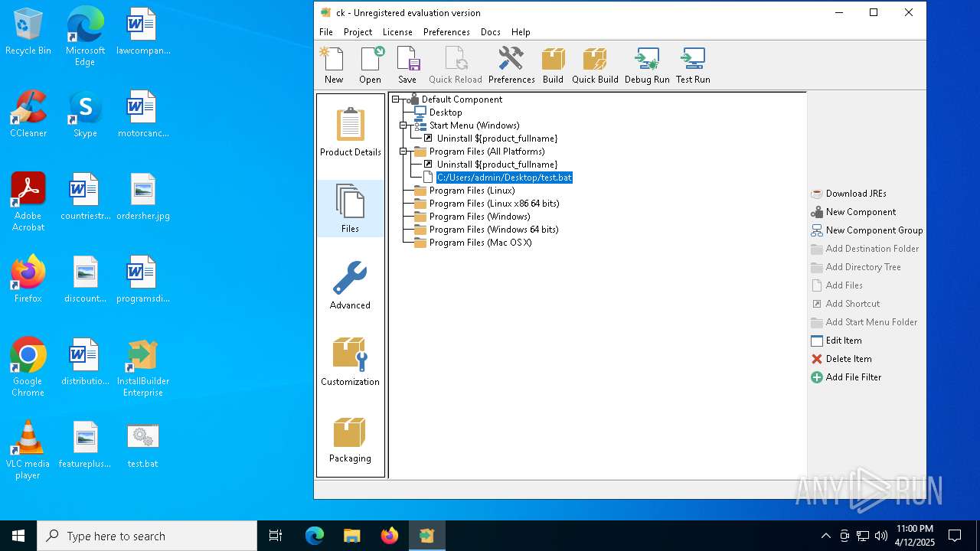Build the installer with Build icon
Image resolution: width=980 pixels, height=551 pixels.
point(553,65)
